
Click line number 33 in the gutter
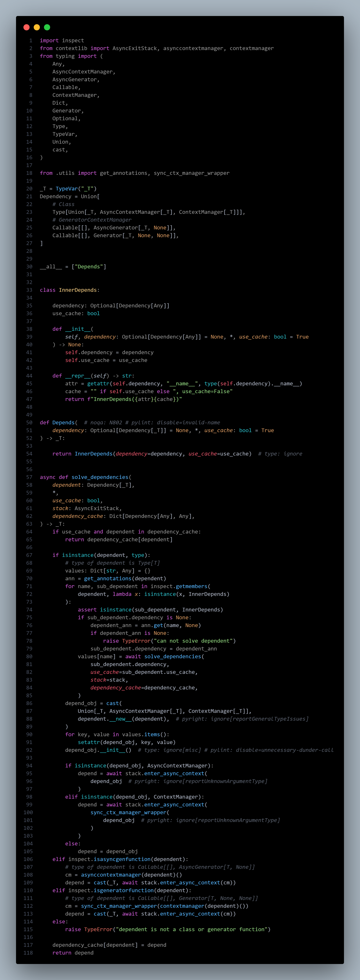(29, 290)
